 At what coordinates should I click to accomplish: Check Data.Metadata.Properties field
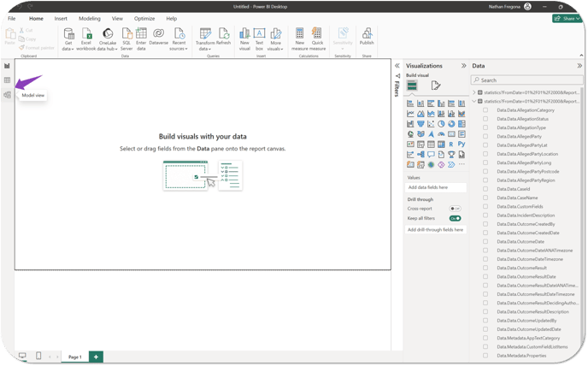(485, 356)
